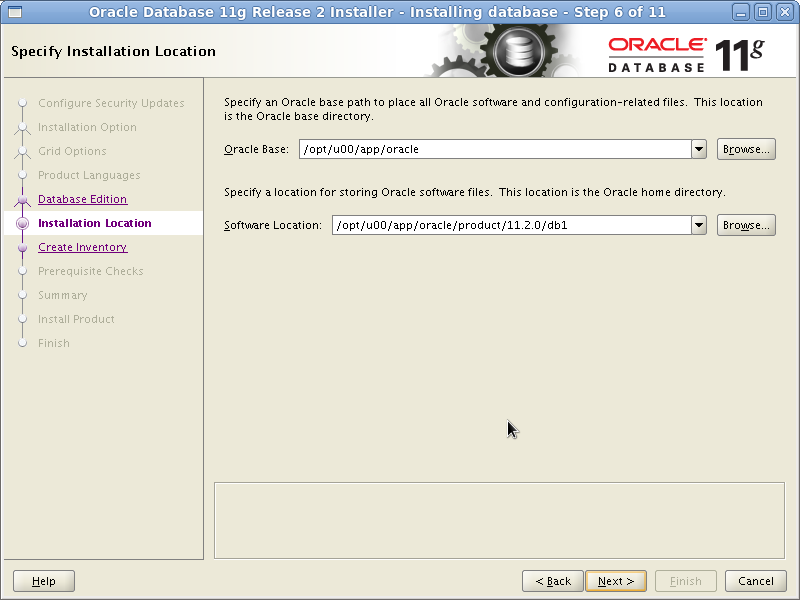Close the installer window
800x600 pixels.
(785, 12)
